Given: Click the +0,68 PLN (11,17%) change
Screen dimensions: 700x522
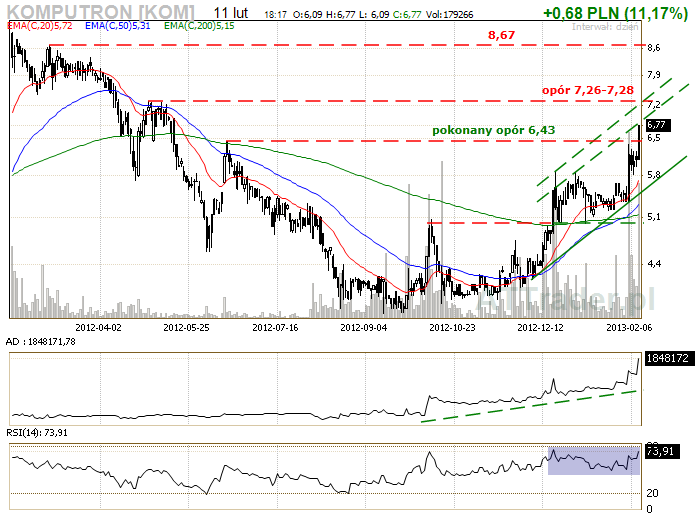Looking at the screenshot, I should tap(615, 13).
